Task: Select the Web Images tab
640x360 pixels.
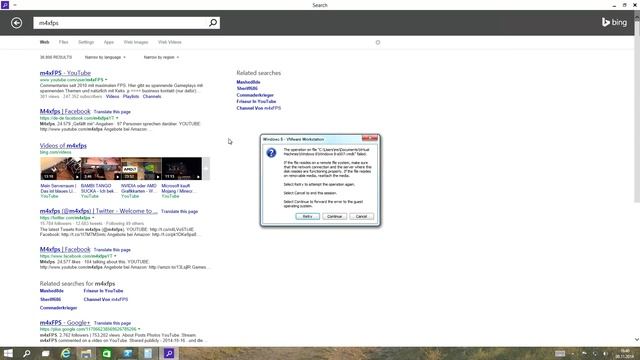Action: [x=136, y=42]
